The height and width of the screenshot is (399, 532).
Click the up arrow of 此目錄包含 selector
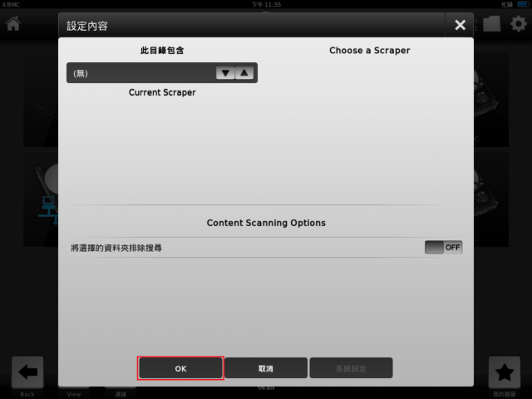244,72
